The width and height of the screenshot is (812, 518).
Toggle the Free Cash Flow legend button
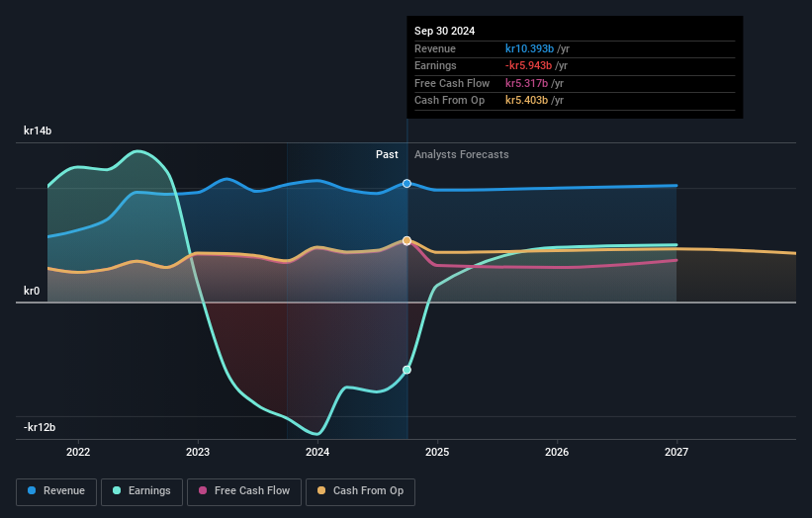tap(244, 491)
